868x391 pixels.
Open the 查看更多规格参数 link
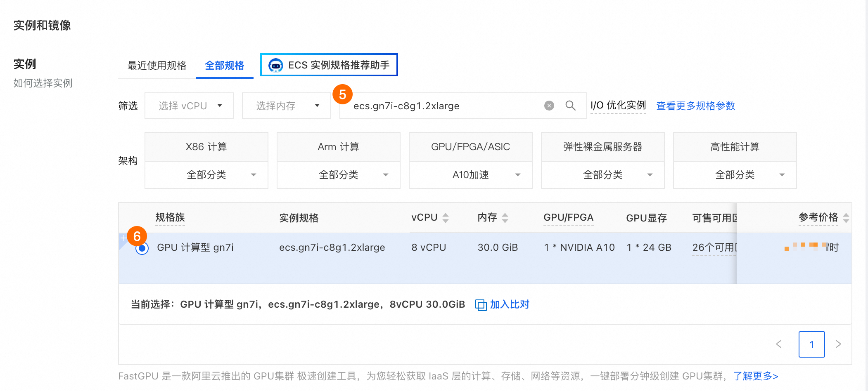696,106
